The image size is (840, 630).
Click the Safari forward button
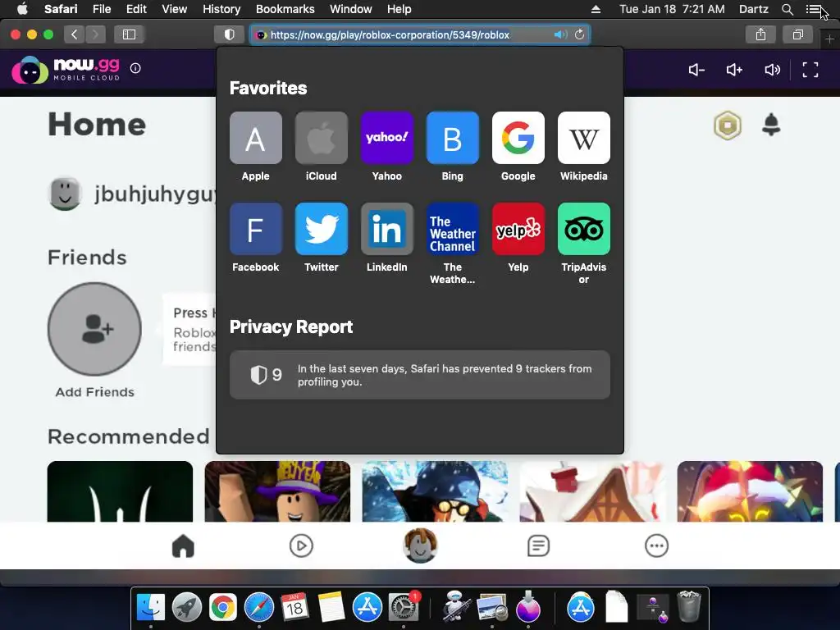tap(95, 34)
